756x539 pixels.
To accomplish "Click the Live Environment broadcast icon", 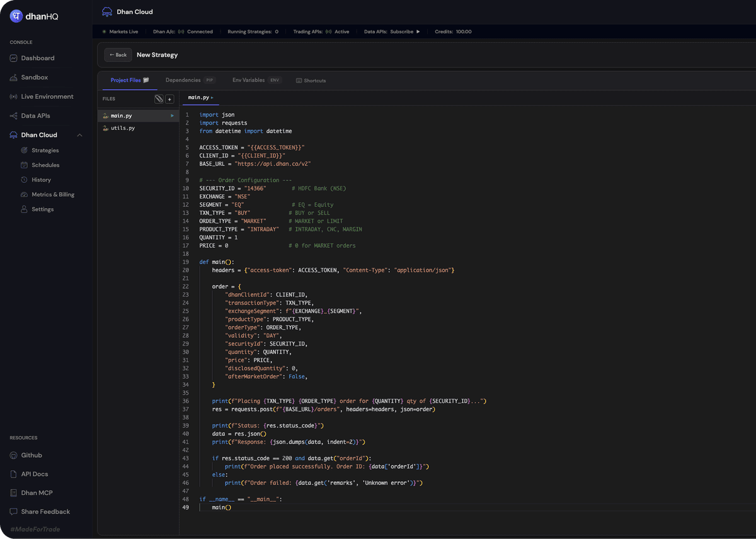I will (x=14, y=96).
